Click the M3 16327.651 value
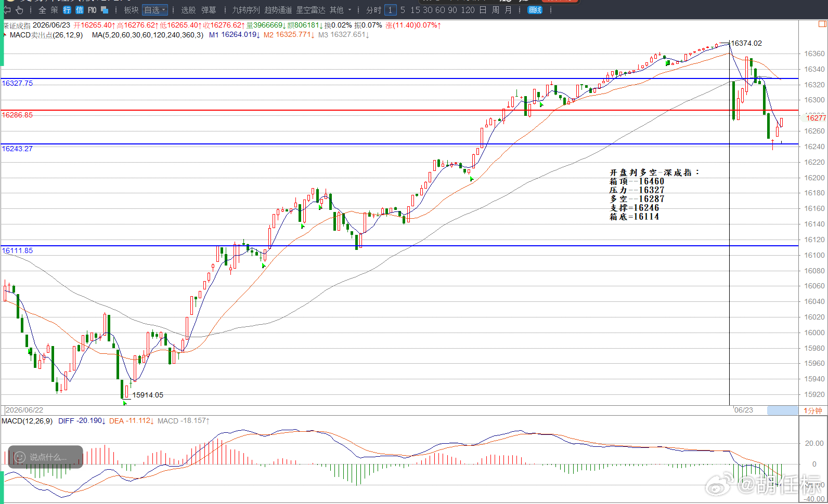828x504 pixels. (x=344, y=35)
